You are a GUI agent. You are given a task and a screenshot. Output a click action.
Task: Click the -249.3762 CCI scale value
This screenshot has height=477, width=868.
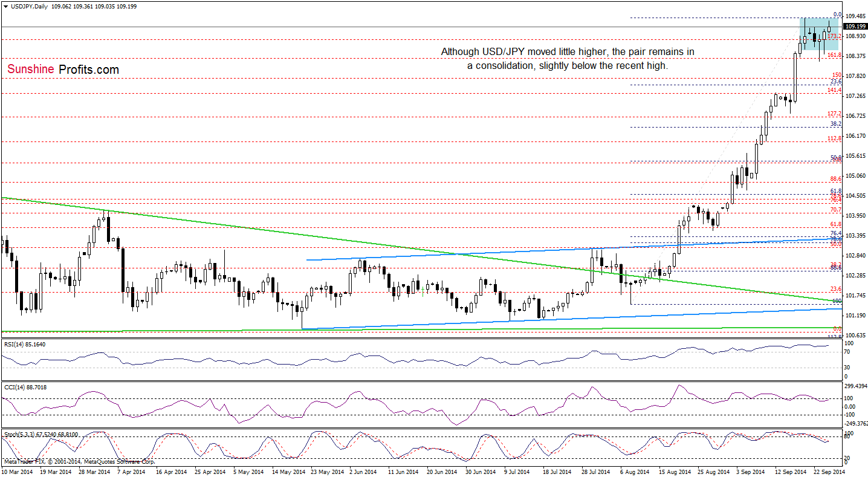(857, 424)
